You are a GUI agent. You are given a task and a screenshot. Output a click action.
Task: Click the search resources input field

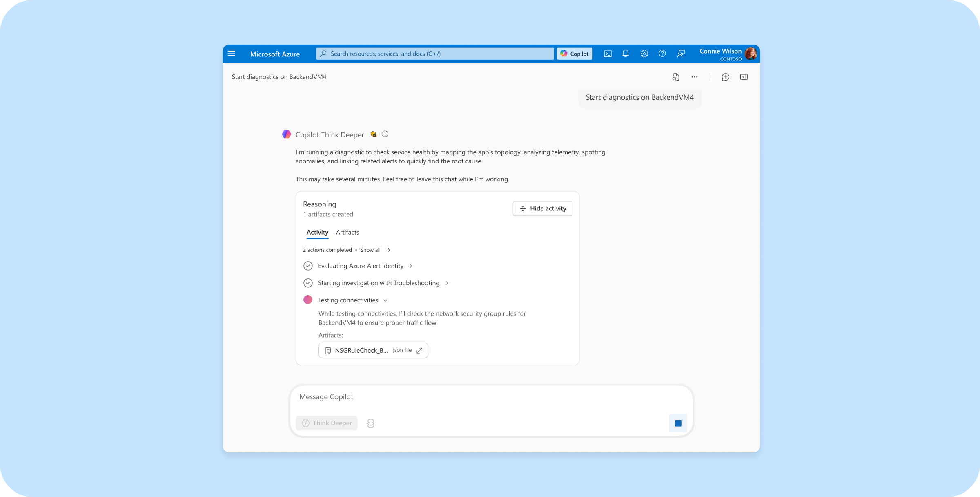tap(435, 54)
